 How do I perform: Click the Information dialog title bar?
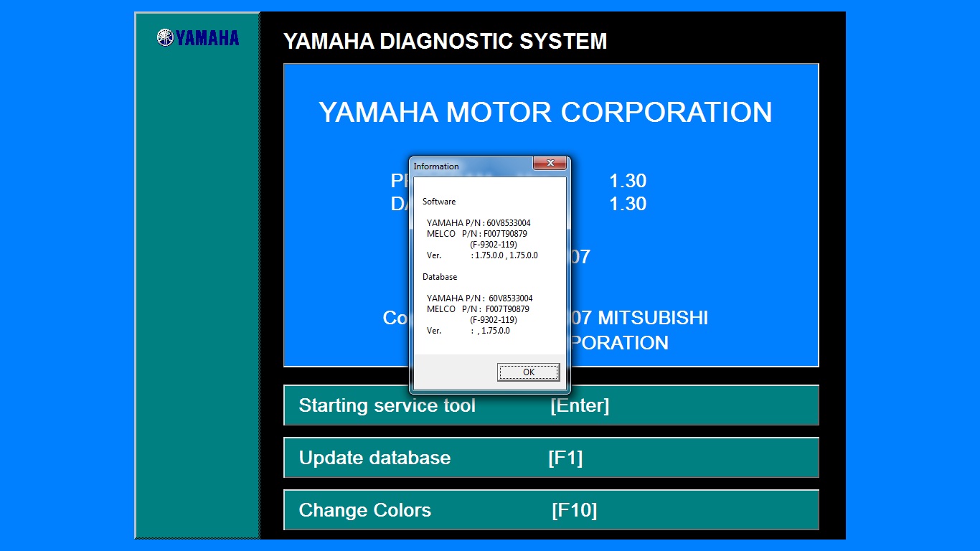point(466,166)
